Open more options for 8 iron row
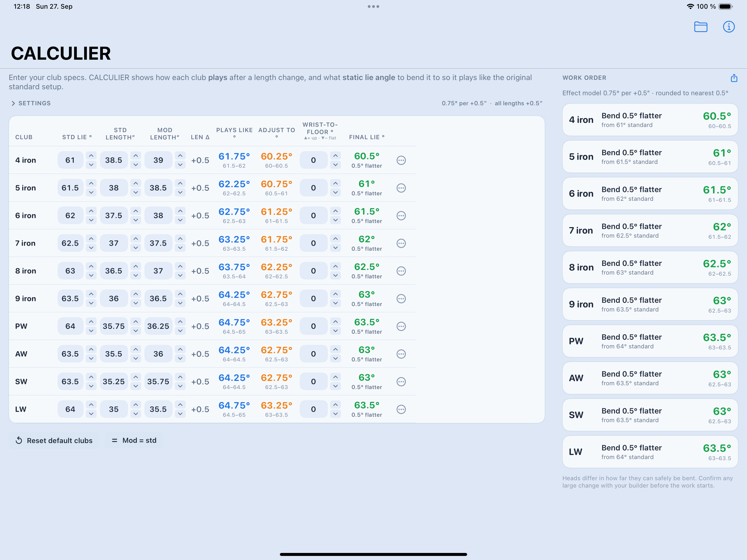The height and width of the screenshot is (560, 747). coord(401,271)
